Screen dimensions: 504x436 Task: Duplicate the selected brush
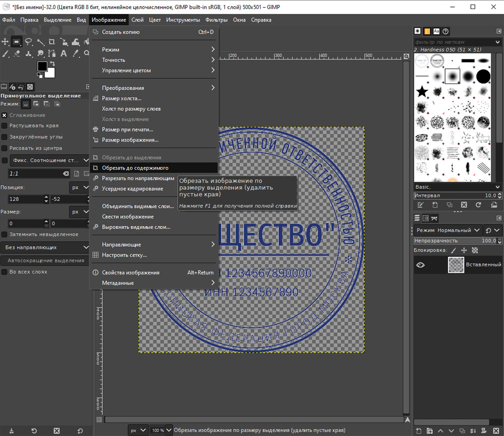(x=450, y=205)
